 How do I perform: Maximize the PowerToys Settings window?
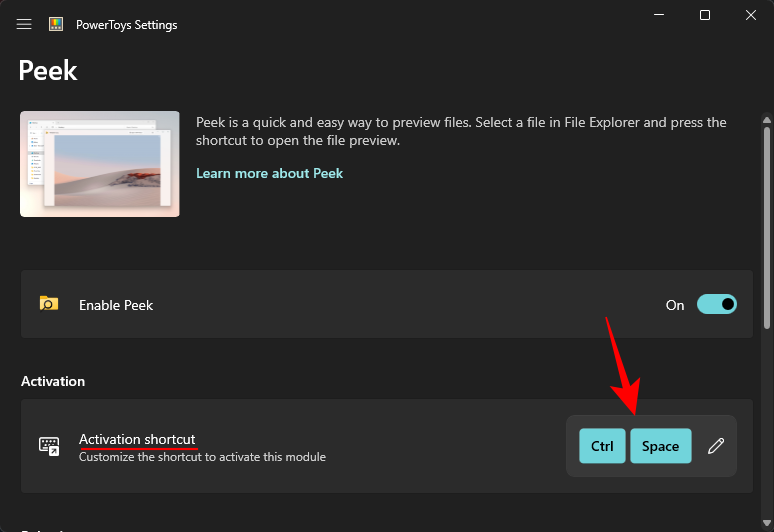[705, 15]
